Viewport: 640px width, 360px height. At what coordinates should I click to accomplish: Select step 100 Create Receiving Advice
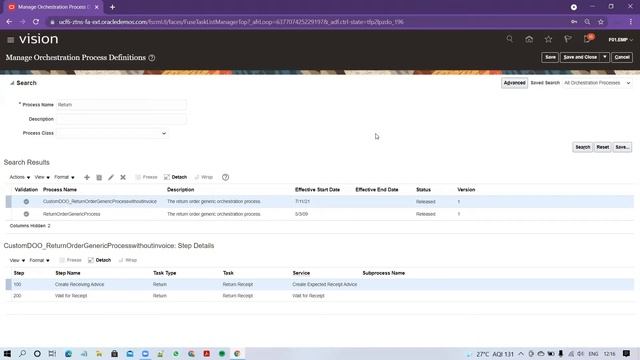(x=320, y=284)
